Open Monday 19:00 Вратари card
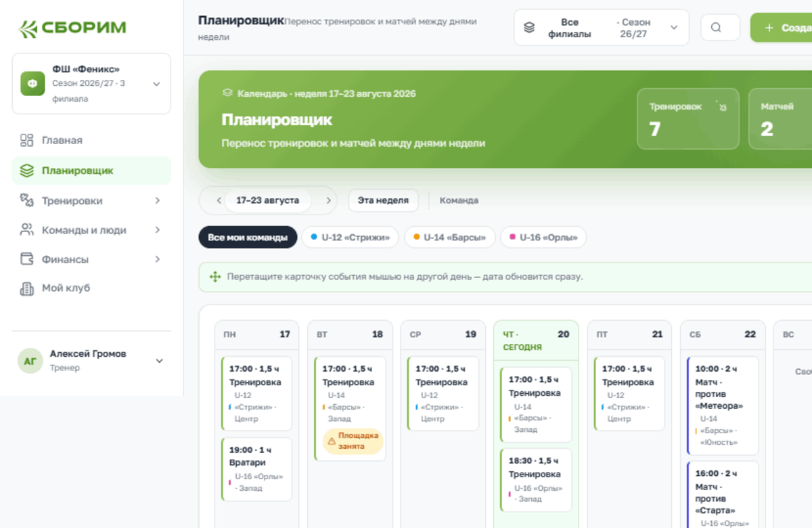812x528 pixels. [256, 469]
